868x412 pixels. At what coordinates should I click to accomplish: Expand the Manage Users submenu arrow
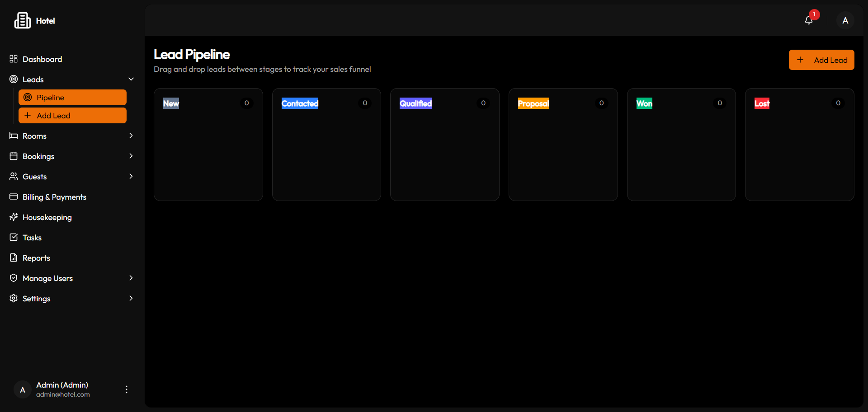(131, 278)
